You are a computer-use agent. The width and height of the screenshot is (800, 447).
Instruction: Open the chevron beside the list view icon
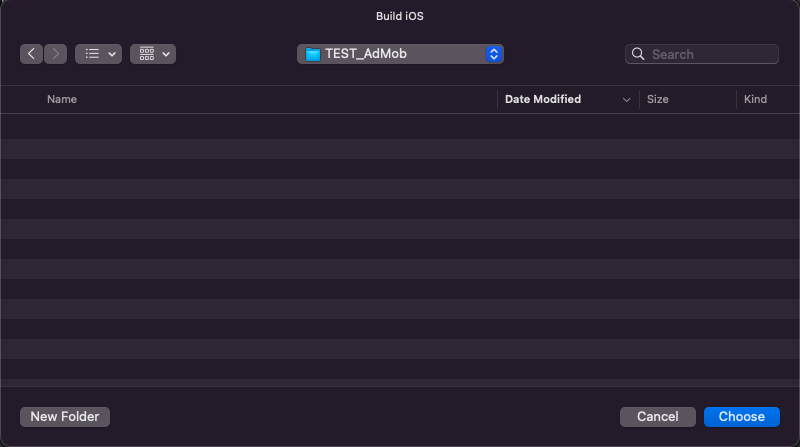[x=111, y=54]
